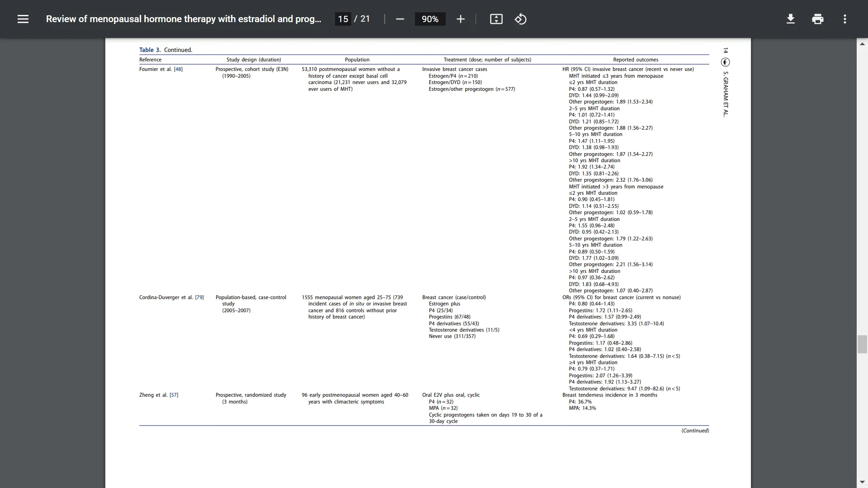Download the PDF file

point(790,19)
